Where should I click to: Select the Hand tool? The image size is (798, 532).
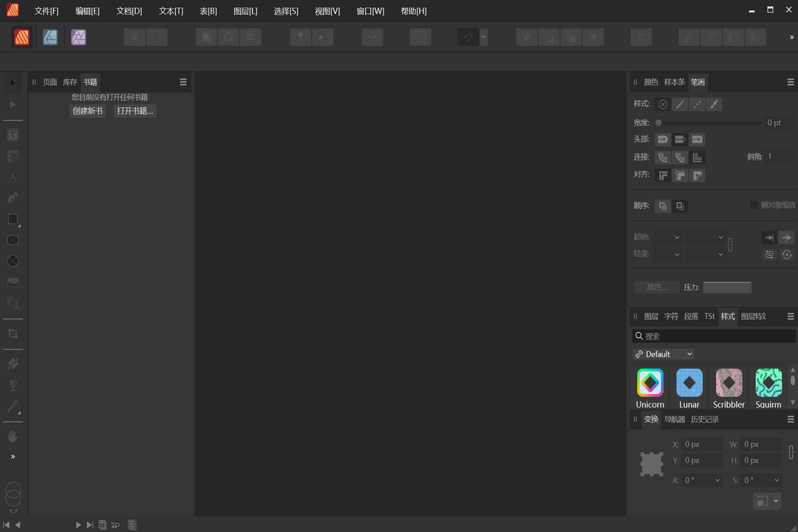point(13,436)
